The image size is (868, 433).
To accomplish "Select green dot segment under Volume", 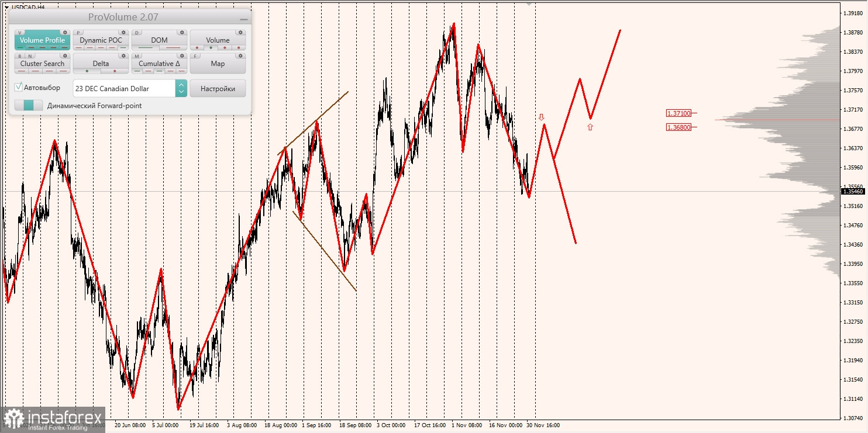I will tap(211, 48).
